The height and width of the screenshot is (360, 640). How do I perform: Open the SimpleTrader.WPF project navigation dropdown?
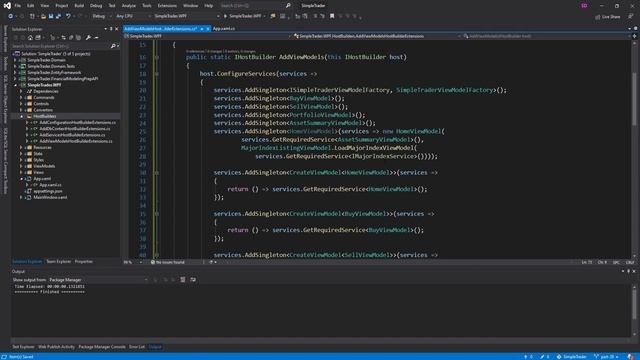click(208, 36)
